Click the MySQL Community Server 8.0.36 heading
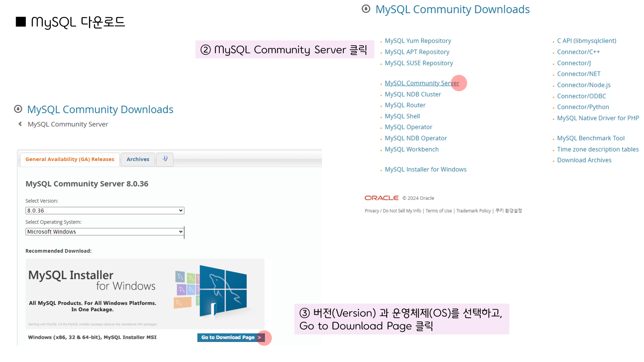 click(87, 184)
